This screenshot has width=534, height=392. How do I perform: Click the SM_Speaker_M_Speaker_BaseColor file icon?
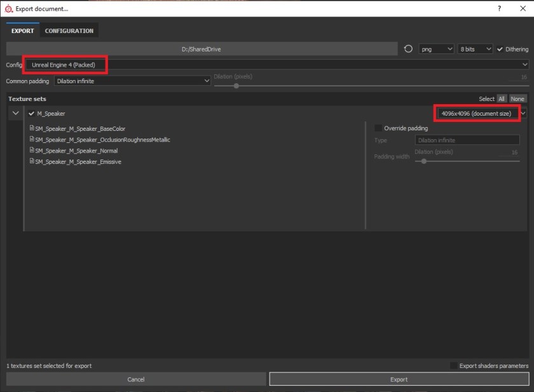point(32,128)
